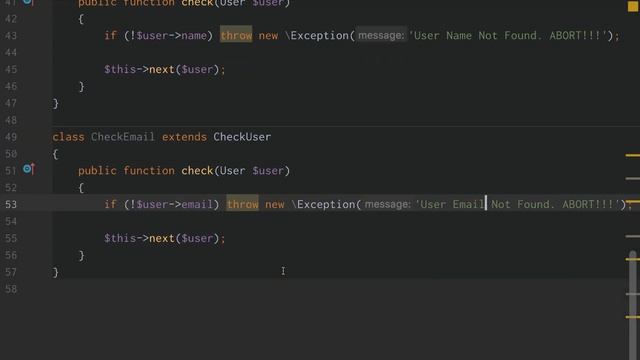Click the CheckUser parent class name on line 49
Screen dimensions: 640x360
242,137
